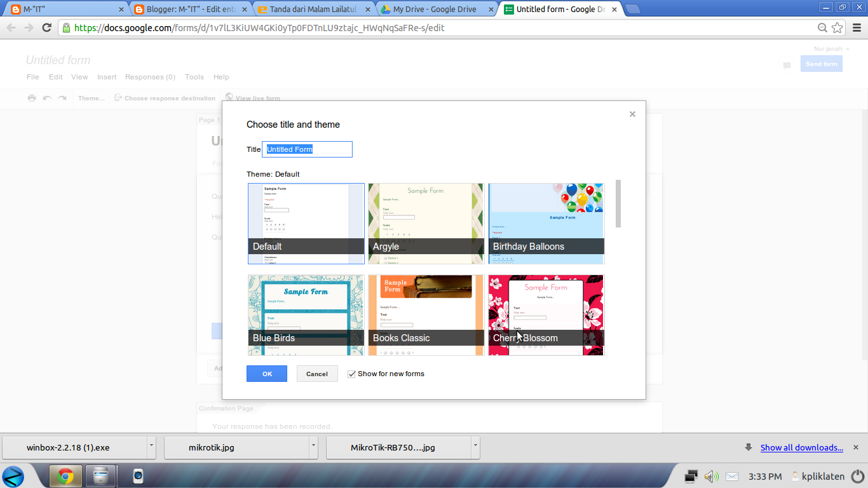Expand MikroTik-RB750 download options arrow
This screenshot has width=868, height=488.
[x=475, y=447]
